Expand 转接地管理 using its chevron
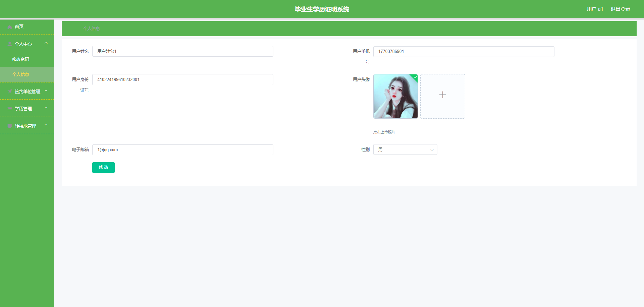Viewport: 644px width, 307px height. coord(46,125)
